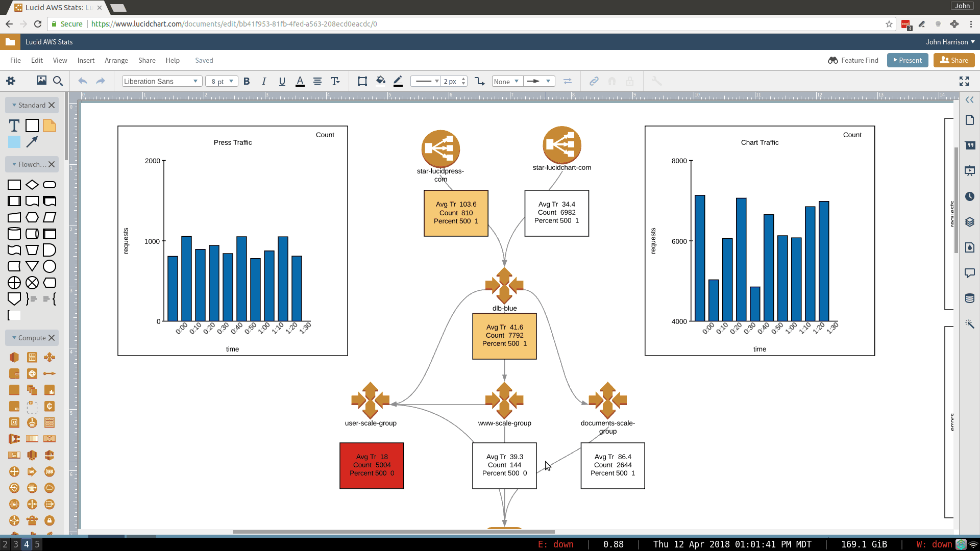Insert a link using the chain icon
Viewport: 980px width, 551px height.
point(594,81)
